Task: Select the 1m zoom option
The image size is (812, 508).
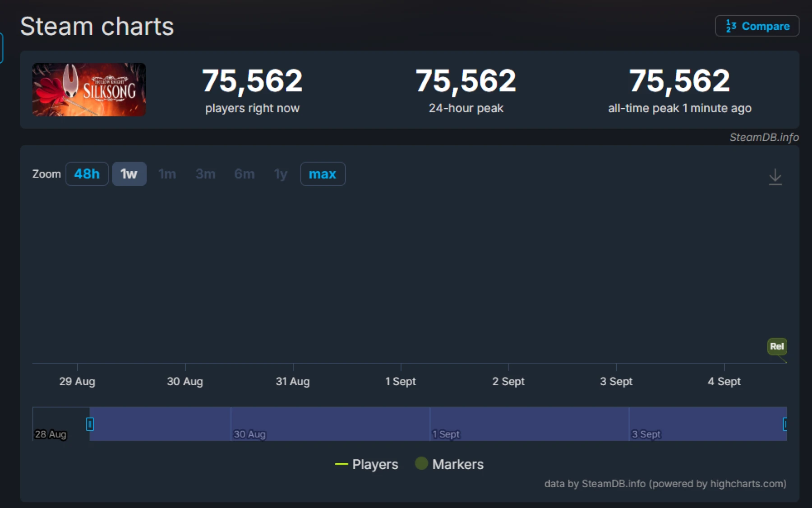Action: [167, 174]
